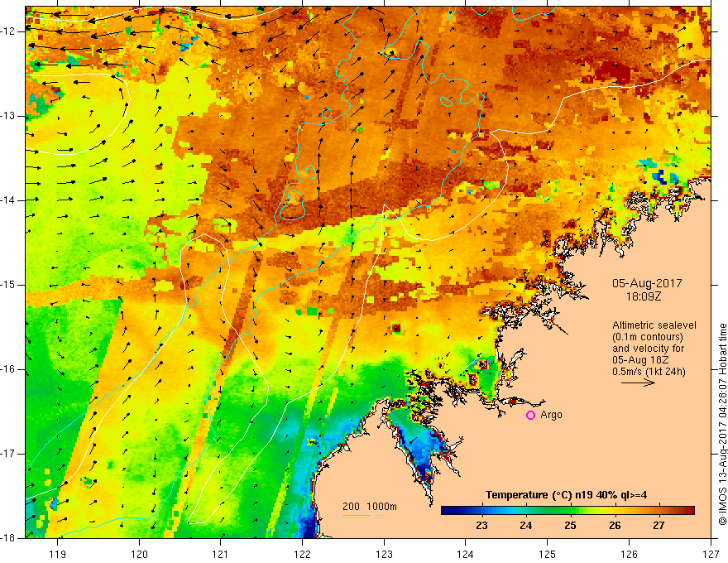The width and height of the screenshot is (728, 563).
Task: Click the '05-Aug 18Z' legend line
Action: tap(641, 360)
